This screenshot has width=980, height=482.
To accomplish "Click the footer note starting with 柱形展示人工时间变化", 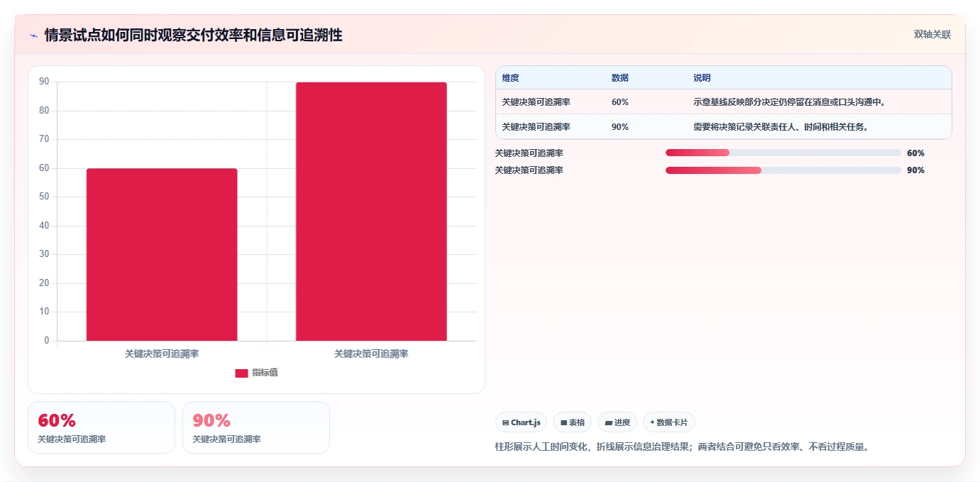I will (682, 447).
